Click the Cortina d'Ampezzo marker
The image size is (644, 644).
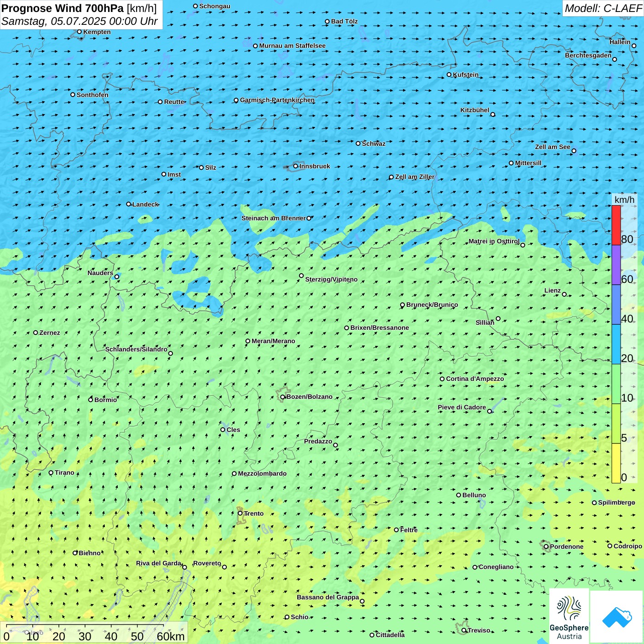click(443, 379)
